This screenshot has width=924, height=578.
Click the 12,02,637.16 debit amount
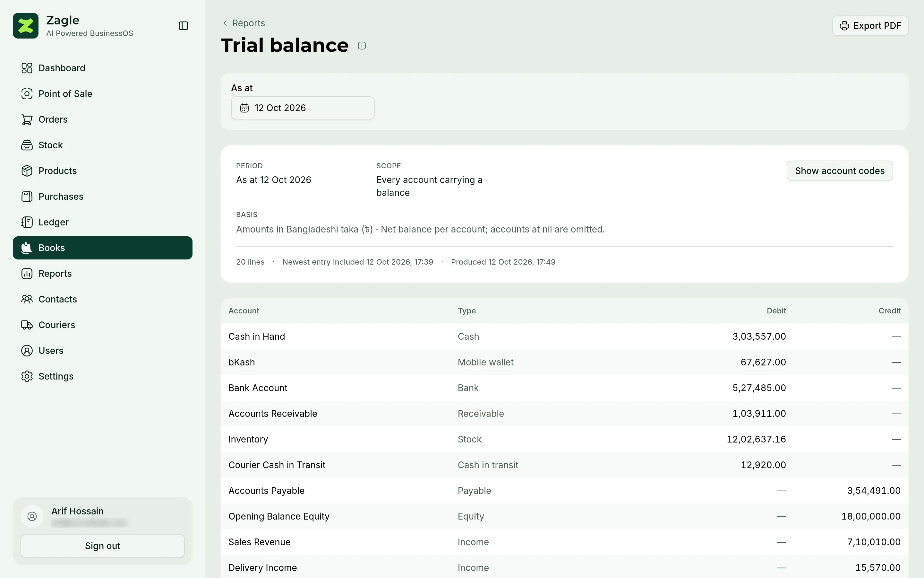coord(756,439)
